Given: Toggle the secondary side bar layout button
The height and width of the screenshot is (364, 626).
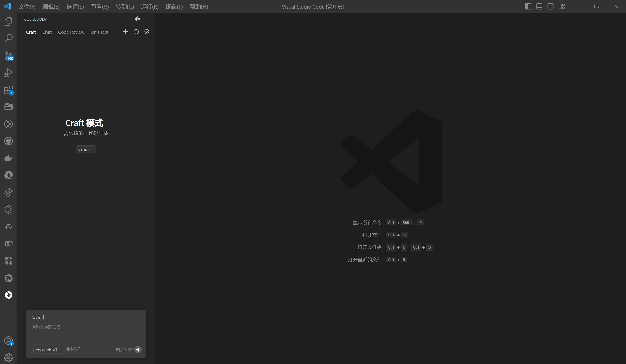Looking at the screenshot, I should pos(550,6).
